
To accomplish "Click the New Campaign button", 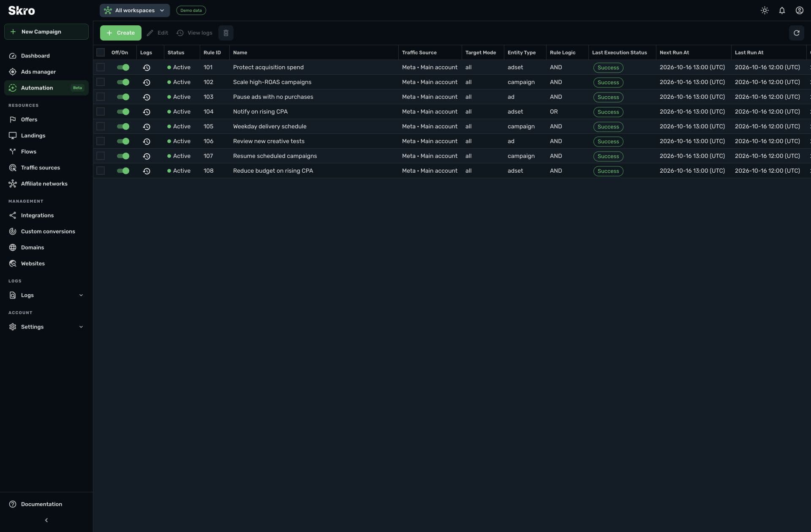I will tap(46, 32).
